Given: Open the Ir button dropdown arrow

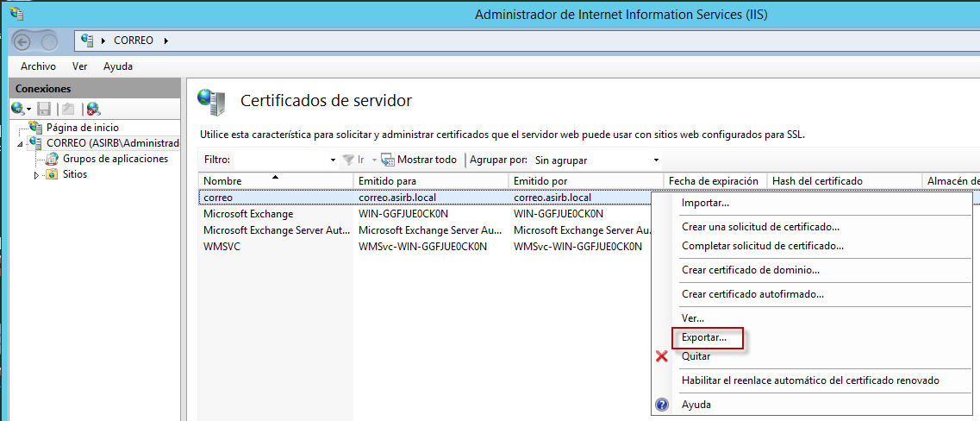Looking at the screenshot, I should coord(374,160).
